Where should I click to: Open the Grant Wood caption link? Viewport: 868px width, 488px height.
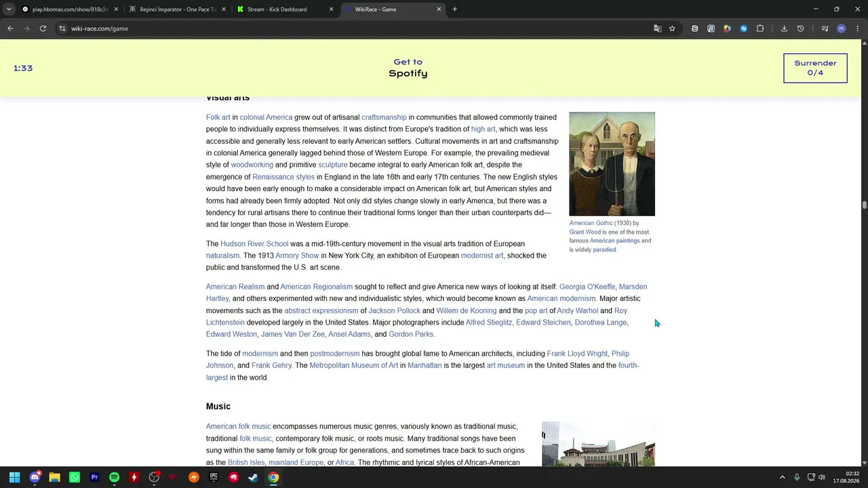tap(585, 232)
